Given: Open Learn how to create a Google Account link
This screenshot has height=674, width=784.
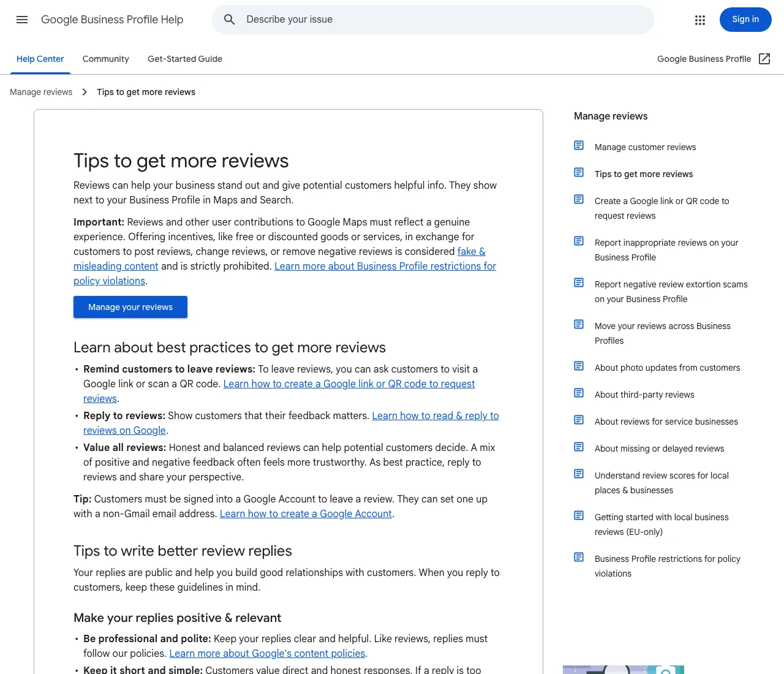Looking at the screenshot, I should 306,513.
